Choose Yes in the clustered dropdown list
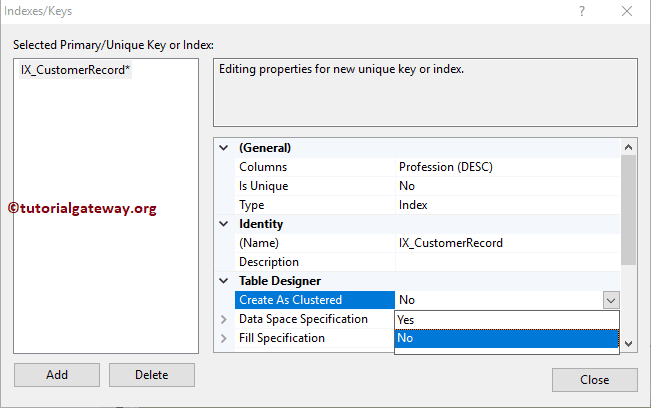Viewport: 651px width, 408px height. coord(507,320)
